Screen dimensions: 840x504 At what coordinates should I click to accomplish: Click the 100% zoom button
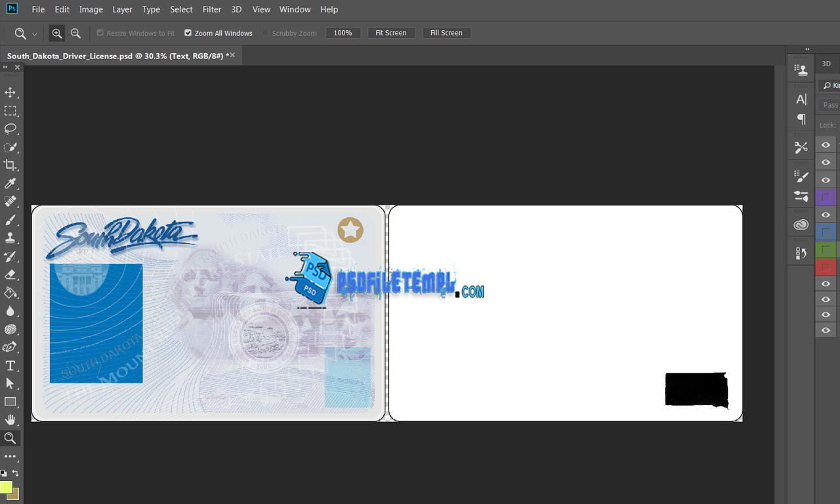click(343, 33)
